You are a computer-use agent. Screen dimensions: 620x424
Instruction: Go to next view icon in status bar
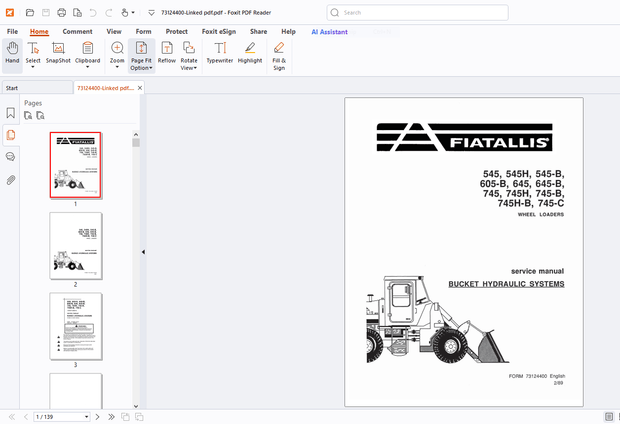[x=139, y=417]
